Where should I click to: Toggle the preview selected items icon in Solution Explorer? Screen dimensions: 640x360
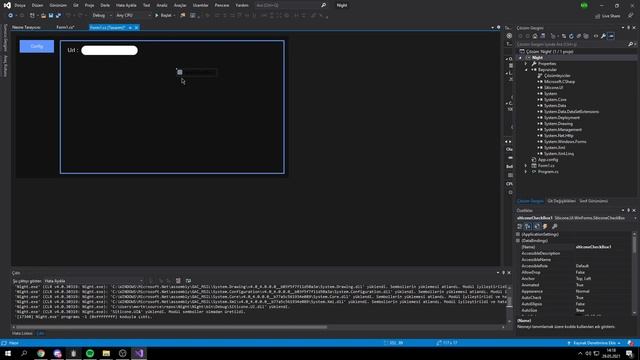click(611, 36)
